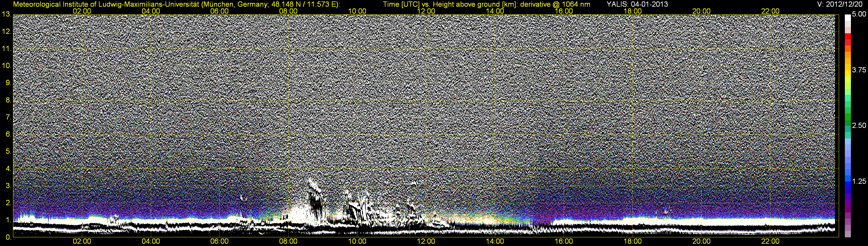The image size is (868, 246).
Task: Click the 1.25 value on the color scale
Action: point(859,181)
